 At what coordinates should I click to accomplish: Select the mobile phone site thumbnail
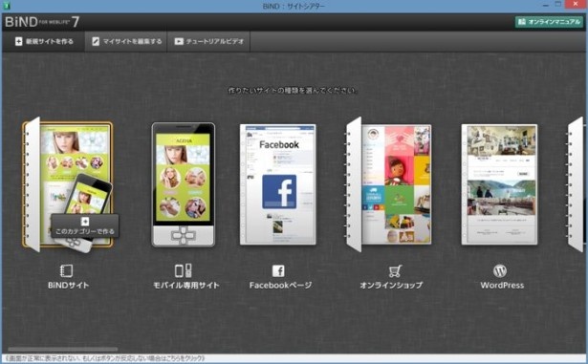(x=184, y=184)
